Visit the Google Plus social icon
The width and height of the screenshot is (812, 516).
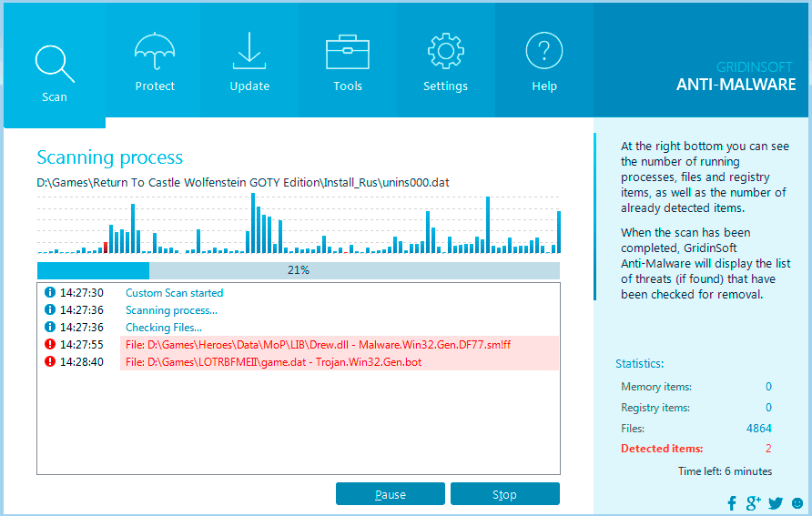coord(754,502)
